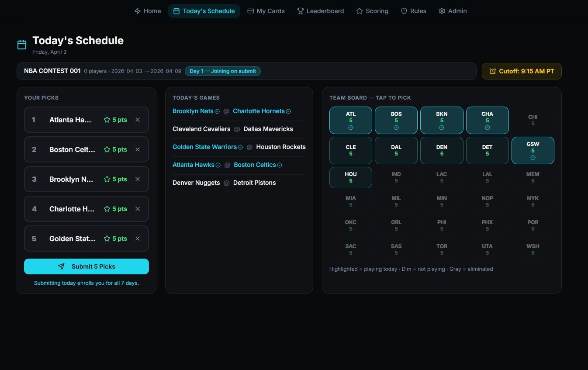Remove the Boston Celtics pick with X
588x370 pixels.
pyautogui.click(x=138, y=149)
